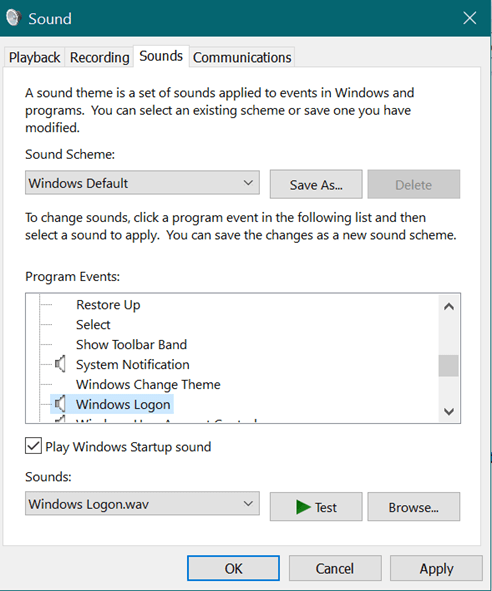
Task: Click scroll down arrow in Program Events
Action: tap(449, 411)
